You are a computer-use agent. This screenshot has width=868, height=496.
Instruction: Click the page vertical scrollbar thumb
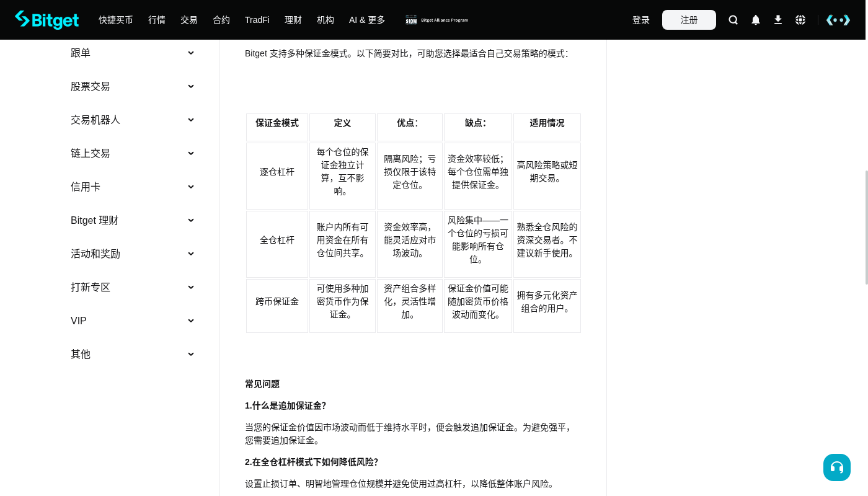[x=867, y=227]
